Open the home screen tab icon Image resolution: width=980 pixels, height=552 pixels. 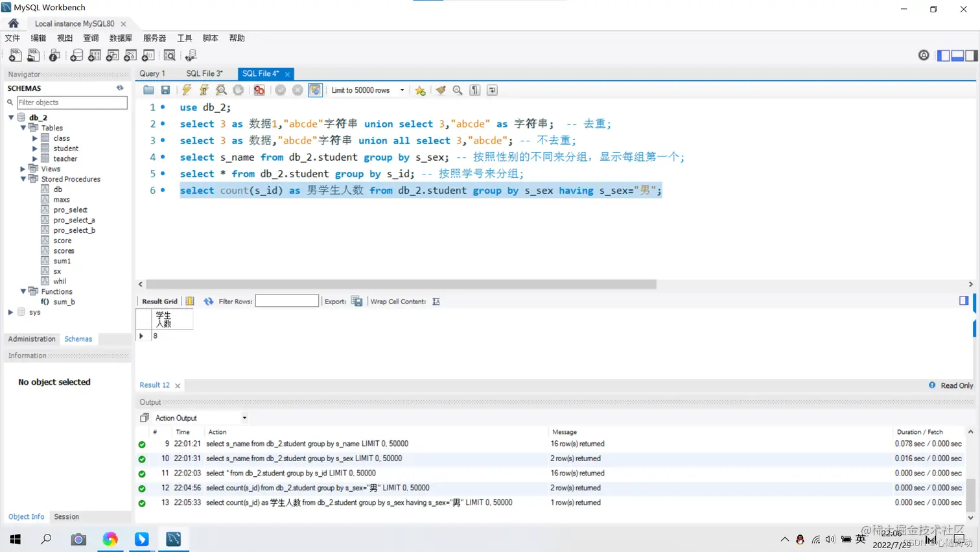(x=14, y=23)
